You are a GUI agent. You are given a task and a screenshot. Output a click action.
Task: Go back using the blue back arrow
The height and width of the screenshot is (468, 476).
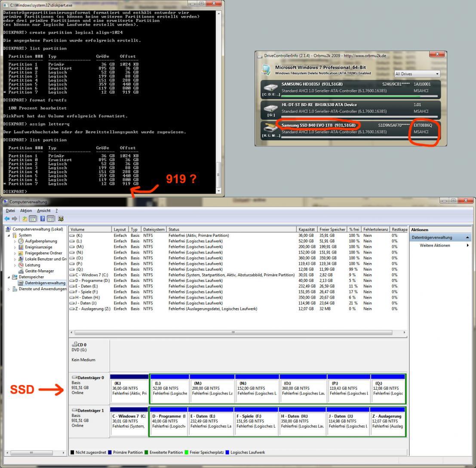(x=7, y=219)
